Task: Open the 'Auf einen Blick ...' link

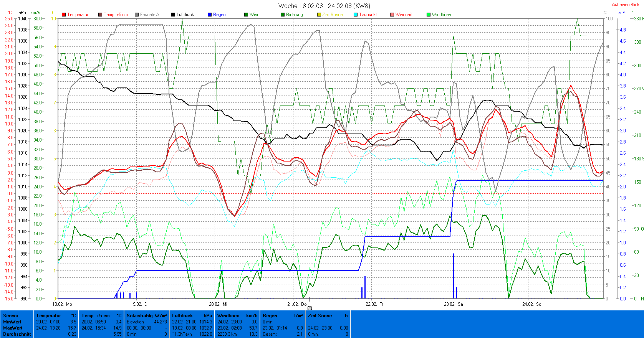Action: [626, 5]
